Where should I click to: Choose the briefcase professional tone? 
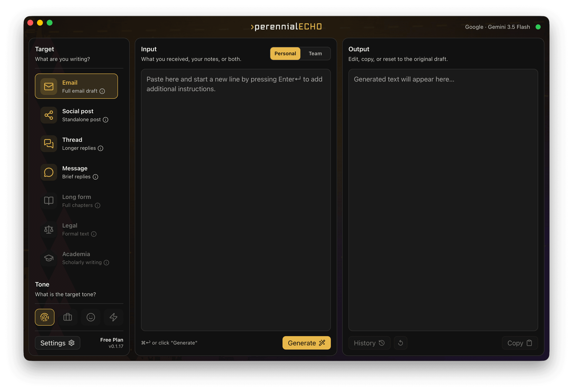pos(67,317)
